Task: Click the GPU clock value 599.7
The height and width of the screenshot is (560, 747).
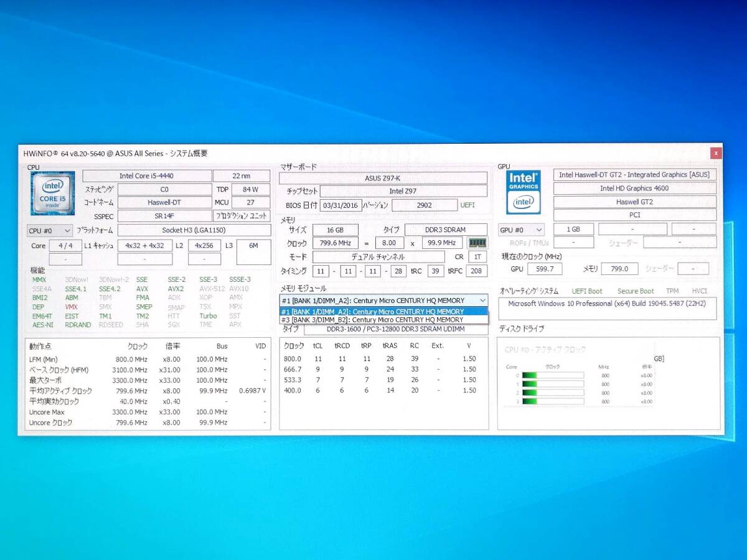Action: [545, 269]
